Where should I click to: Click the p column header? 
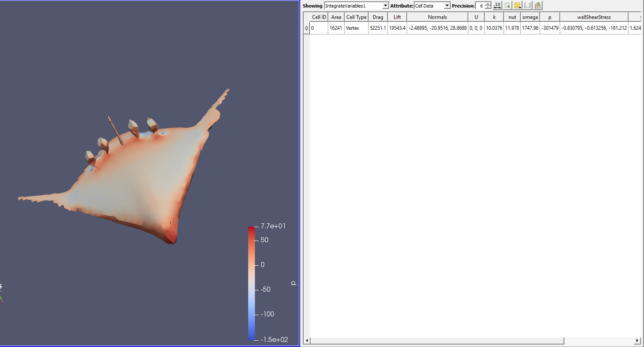[550, 17]
